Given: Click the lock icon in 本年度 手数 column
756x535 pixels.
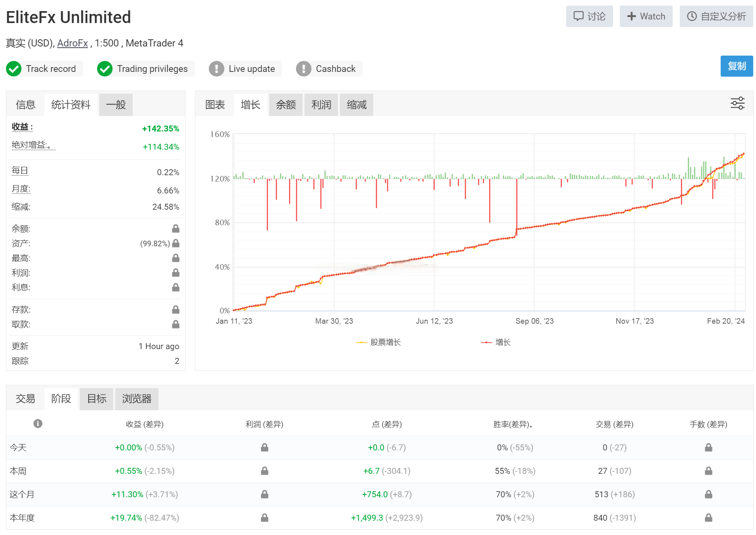Looking at the screenshot, I should (x=708, y=518).
